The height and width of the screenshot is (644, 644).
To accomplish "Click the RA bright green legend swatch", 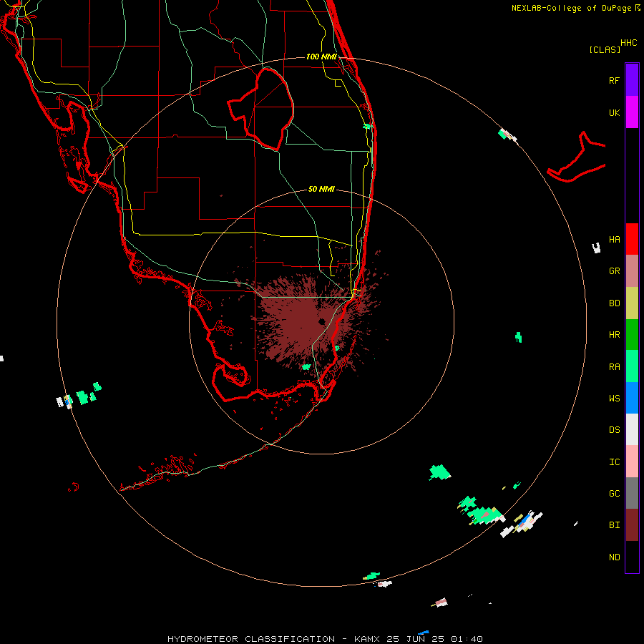I will pyautogui.click(x=632, y=366).
